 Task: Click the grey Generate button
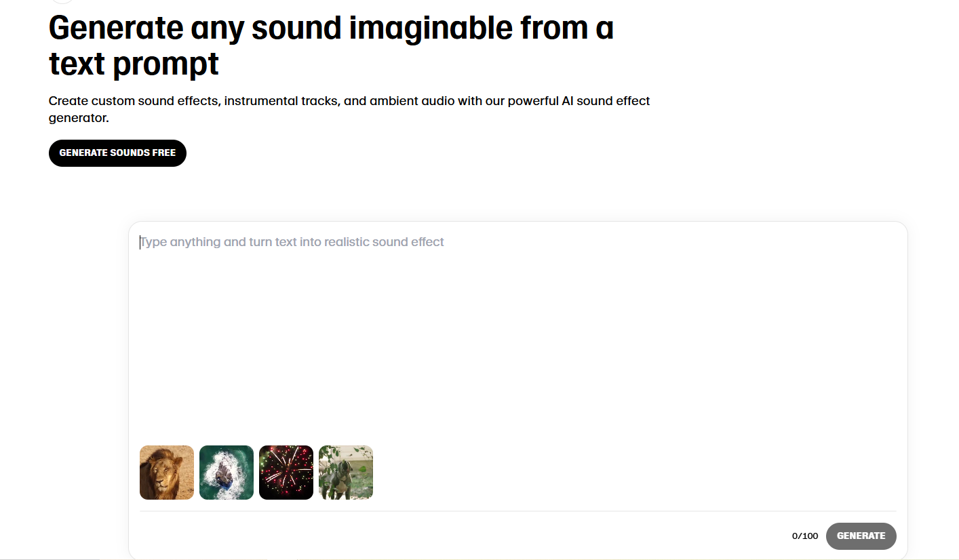[861, 536]
